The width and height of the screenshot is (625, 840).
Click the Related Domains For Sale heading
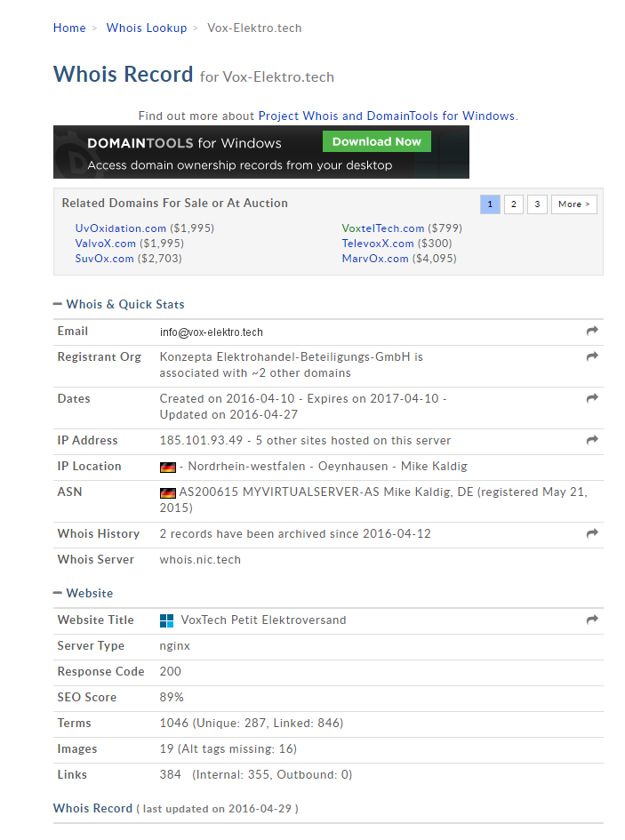click(175, 203)
